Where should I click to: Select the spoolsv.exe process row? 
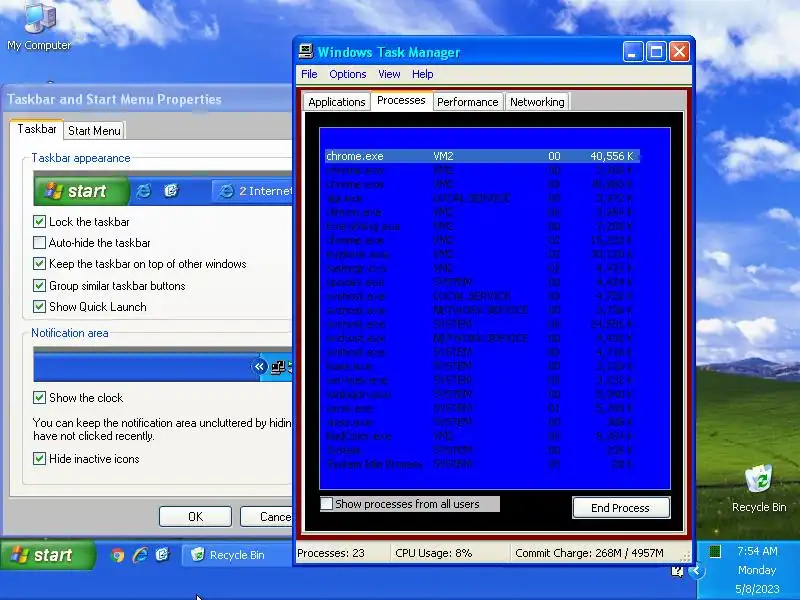tap(482, 282)
